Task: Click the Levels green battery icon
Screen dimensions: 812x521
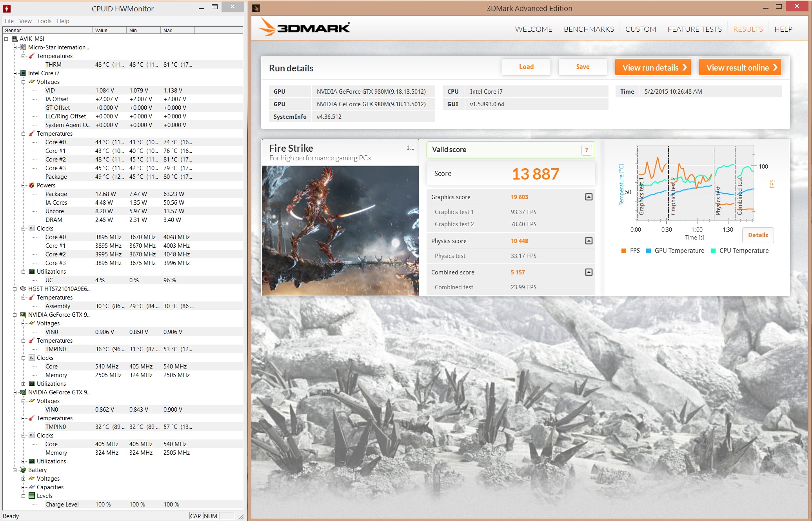Action: [32, 496]
